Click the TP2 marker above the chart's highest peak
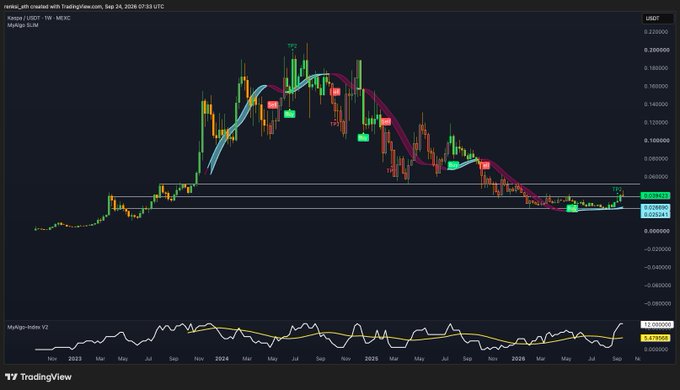Screen dimensions: 680x390 [x=292, y=46]
